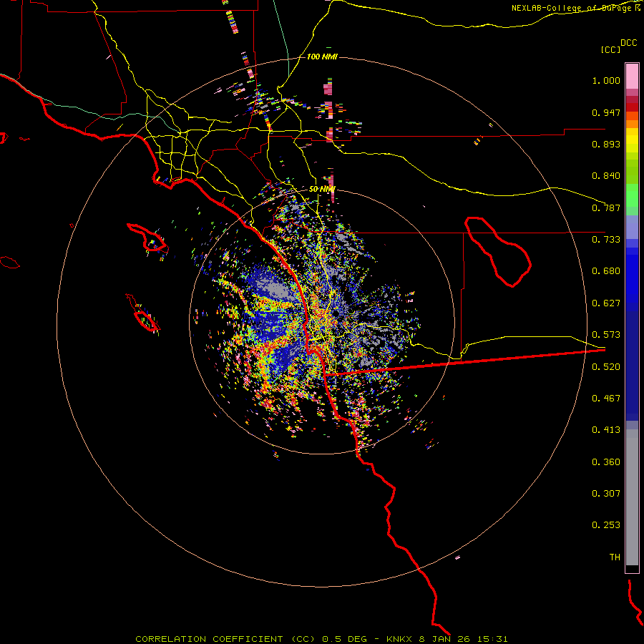Select the 0.947 scale value
644x644 pixels.
pyautogui.click(x=606, y=112)
